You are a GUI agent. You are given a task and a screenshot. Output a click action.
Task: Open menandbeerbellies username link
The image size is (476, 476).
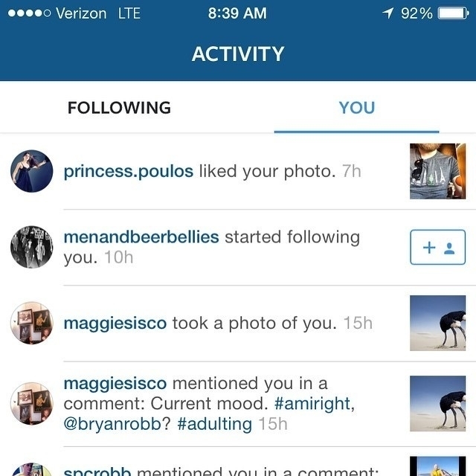click(141, 237)
